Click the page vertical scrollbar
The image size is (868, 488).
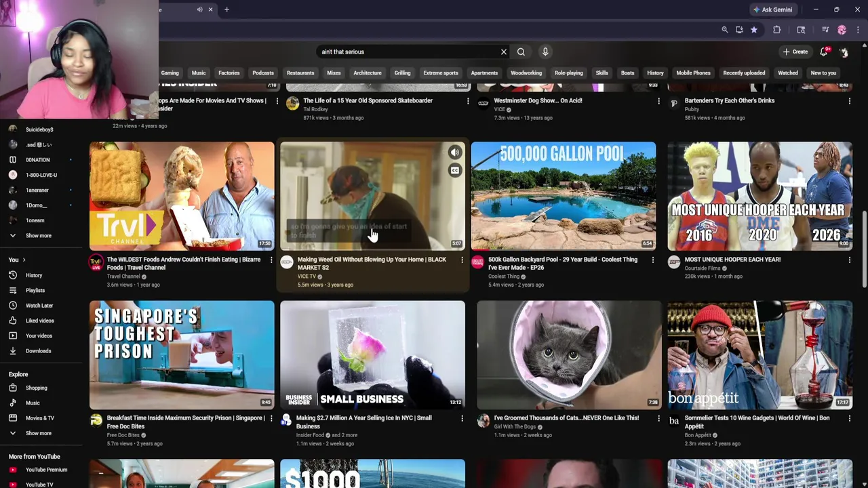[x=864, y=249]
